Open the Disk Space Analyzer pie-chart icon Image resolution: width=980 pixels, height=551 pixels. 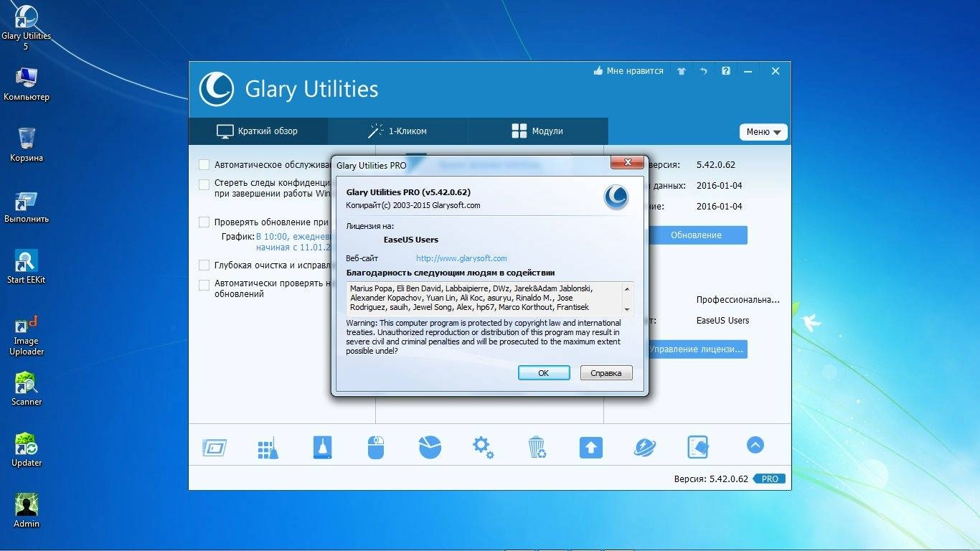[x=430, y=446]
